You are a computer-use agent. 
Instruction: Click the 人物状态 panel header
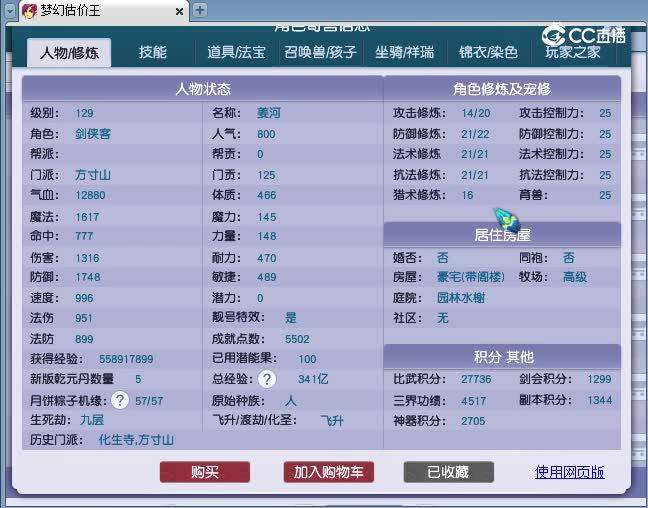coord(202,89)
